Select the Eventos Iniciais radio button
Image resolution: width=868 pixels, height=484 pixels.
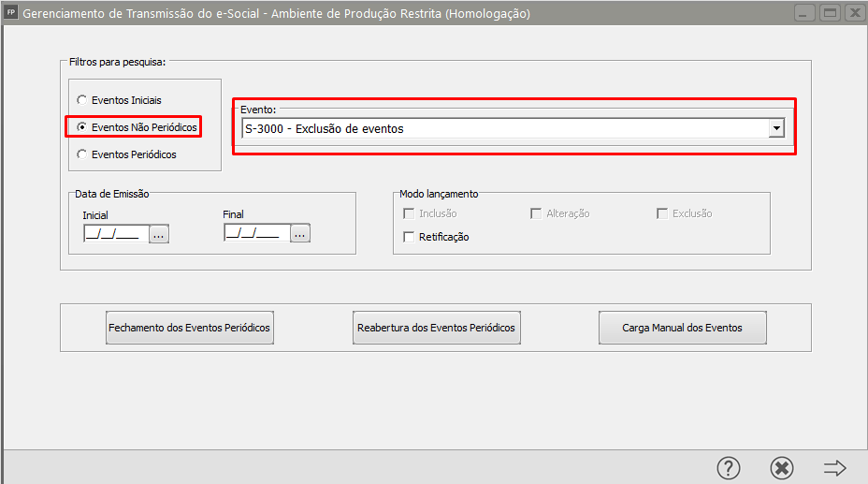pos(82,100)
